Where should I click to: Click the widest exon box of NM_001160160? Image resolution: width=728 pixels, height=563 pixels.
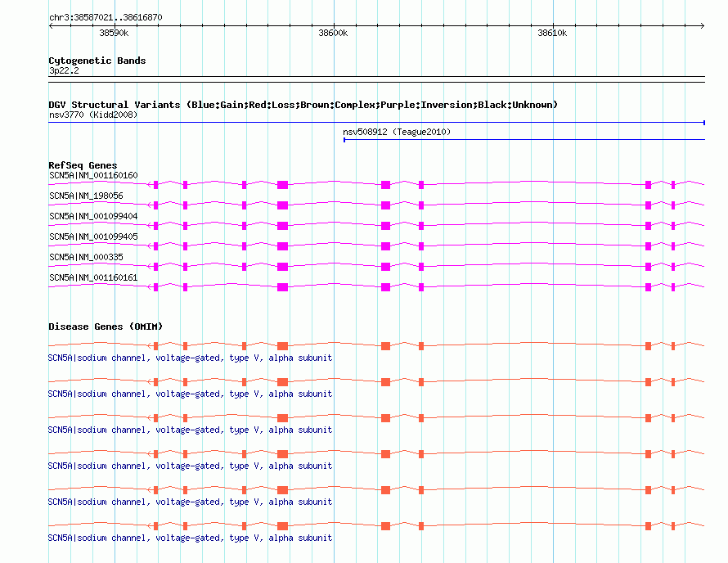(282, 185)
